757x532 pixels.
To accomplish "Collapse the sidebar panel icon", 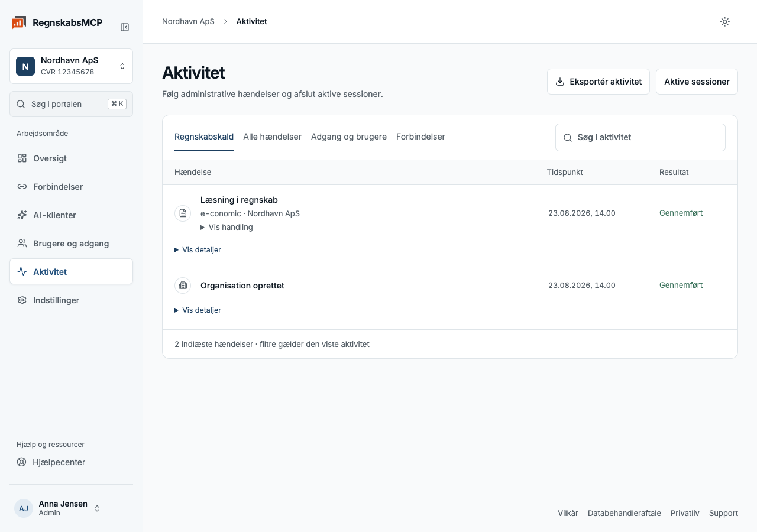I will coord(125,27).
